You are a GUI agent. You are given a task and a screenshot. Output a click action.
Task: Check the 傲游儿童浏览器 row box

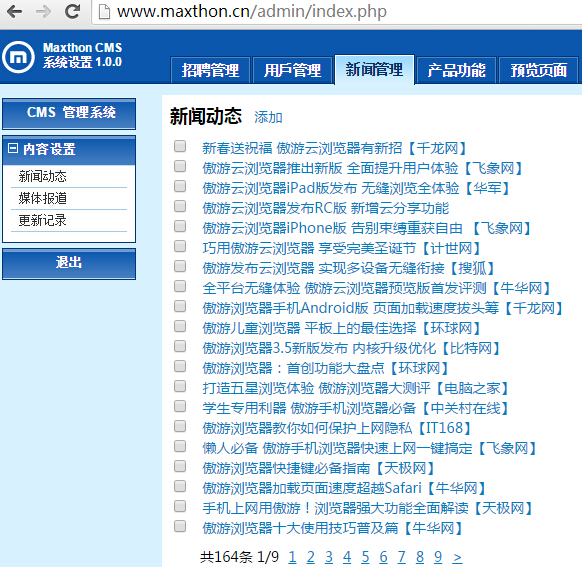(x=180, y=326)
